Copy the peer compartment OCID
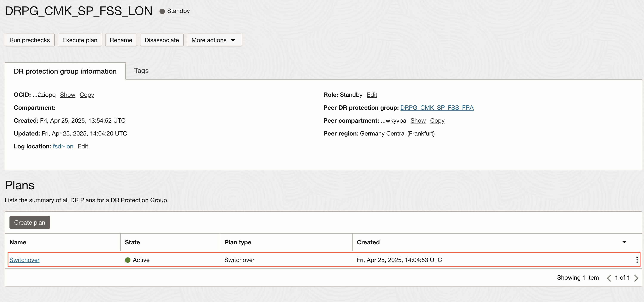The height and width of the screenshot is (302, 644). [437, 120]
